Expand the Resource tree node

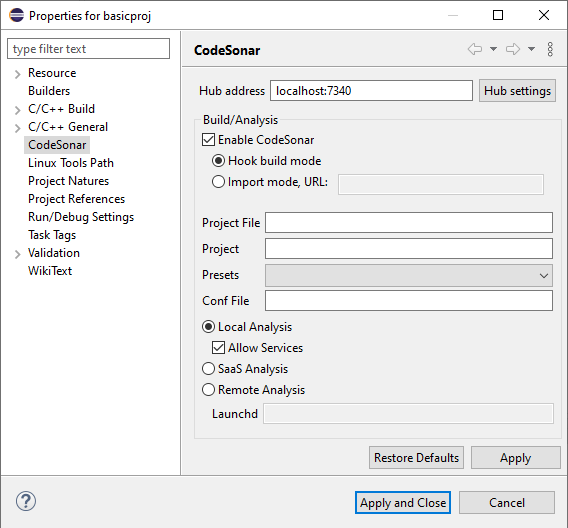pyautogui.click(x=17, y=74)
